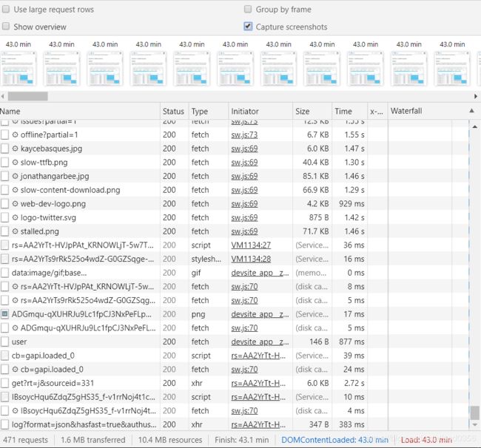
Task: Click the gear icon beside logo-twitter.svg
Action: (x=15, y=217)
